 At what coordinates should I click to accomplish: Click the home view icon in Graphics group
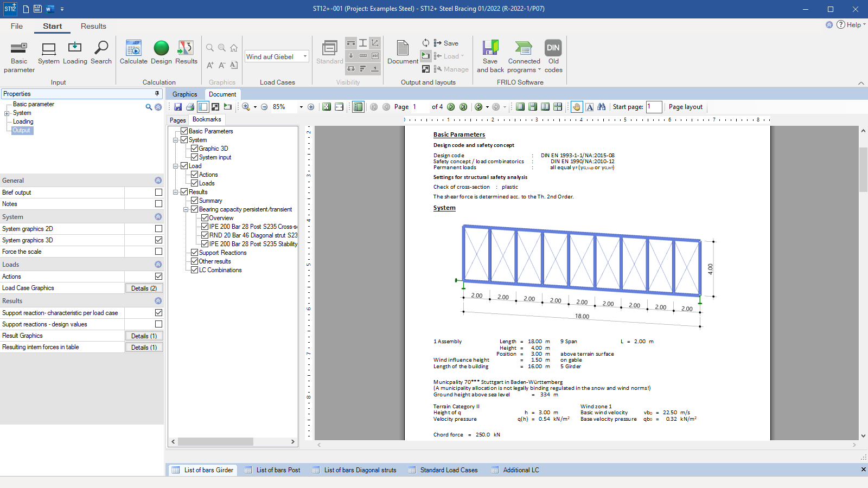coord(234,48)
